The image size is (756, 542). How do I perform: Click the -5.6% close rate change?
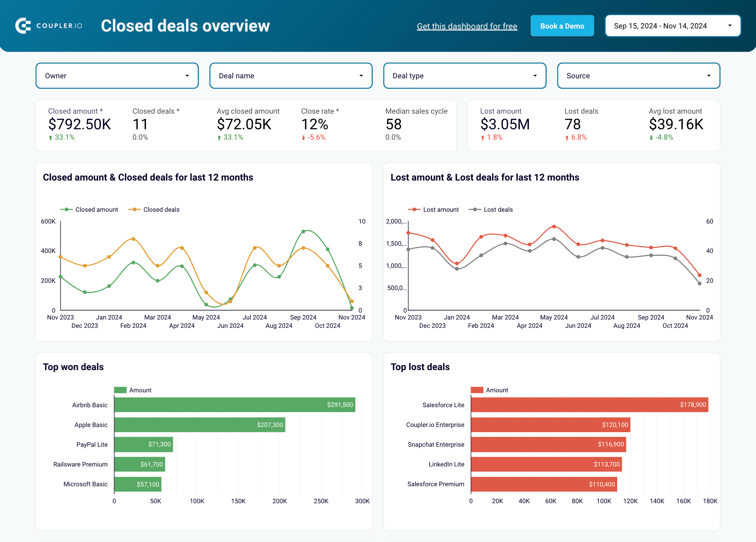click(x=313, y=137)
